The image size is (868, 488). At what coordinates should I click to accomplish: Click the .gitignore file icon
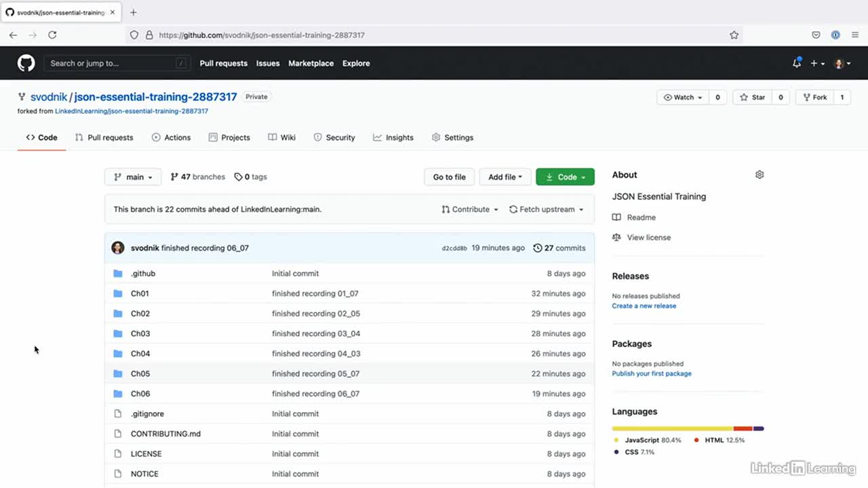click(x=118, y=413)
